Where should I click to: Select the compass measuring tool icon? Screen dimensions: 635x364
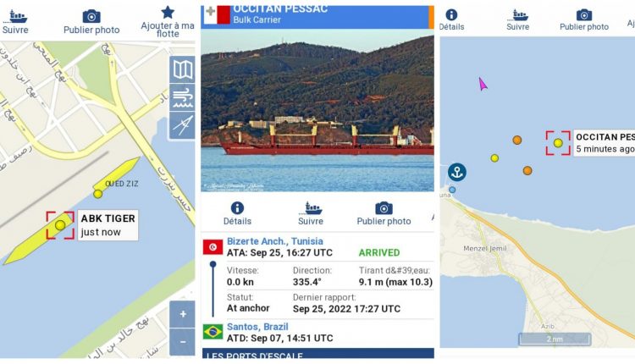(182, 125)
